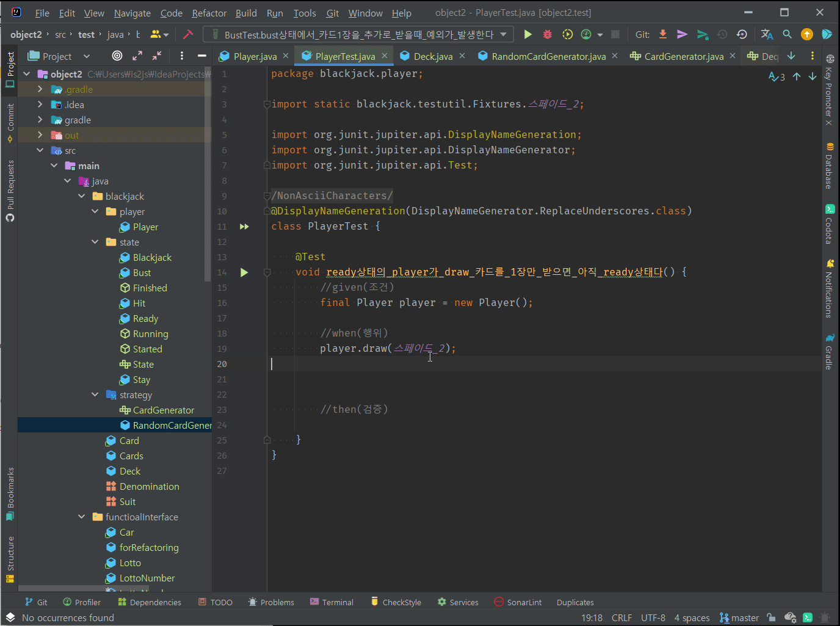This screenshot has height=626, width=840.
Task: Open the Terminal tool window
Action: click(x=331, y=602)
